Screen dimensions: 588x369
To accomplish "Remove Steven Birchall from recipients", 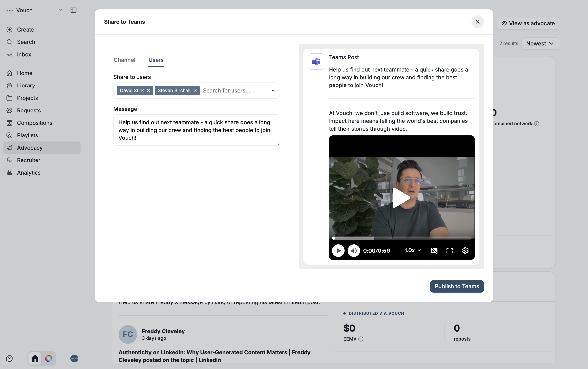I will (x=195, y=91).
